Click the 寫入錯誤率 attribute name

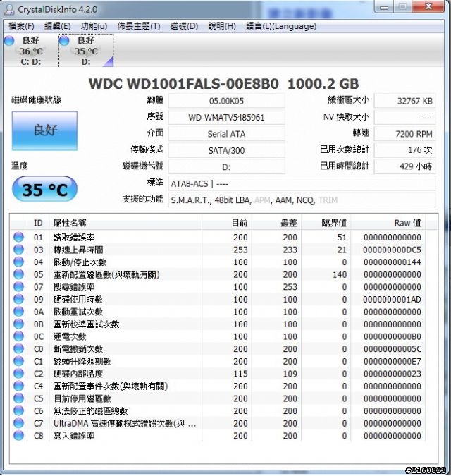tap(74, 436)
